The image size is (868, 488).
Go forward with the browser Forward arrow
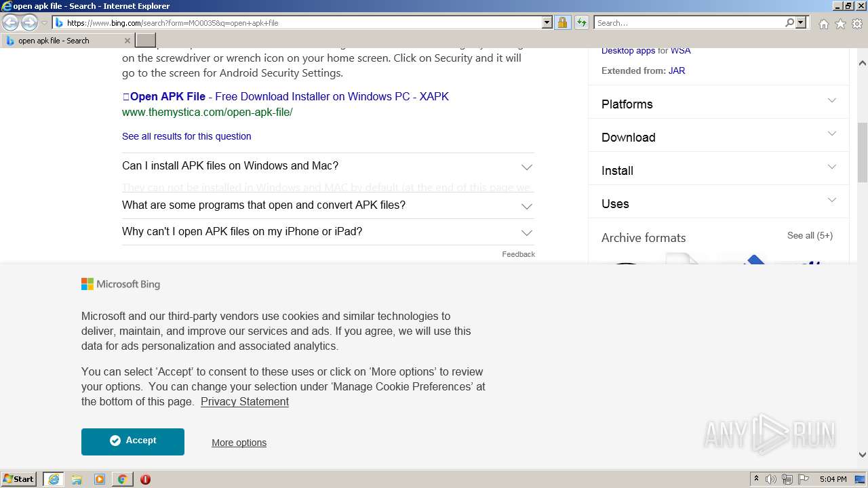pos(29,23)
